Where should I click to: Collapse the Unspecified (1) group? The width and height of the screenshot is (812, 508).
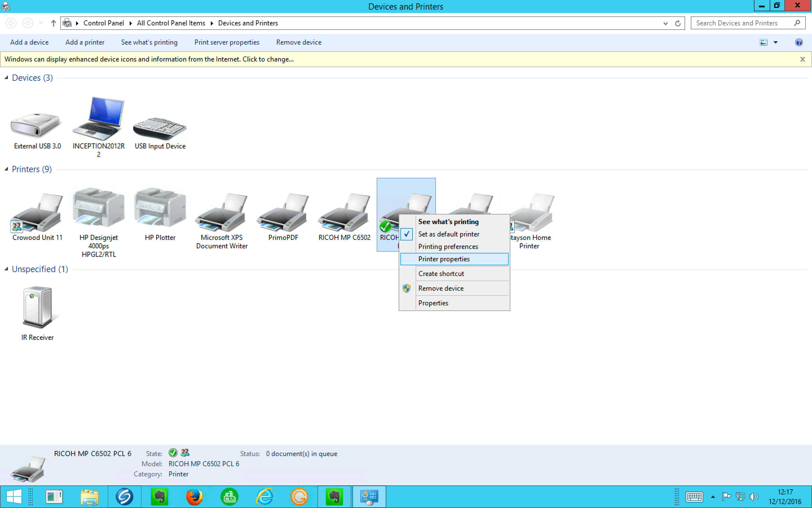(x=6, y=269)
